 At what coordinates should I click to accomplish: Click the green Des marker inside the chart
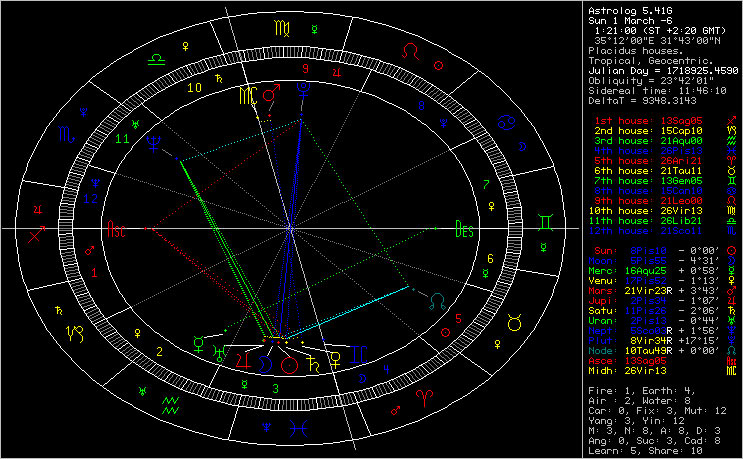(x=463, y=228)
